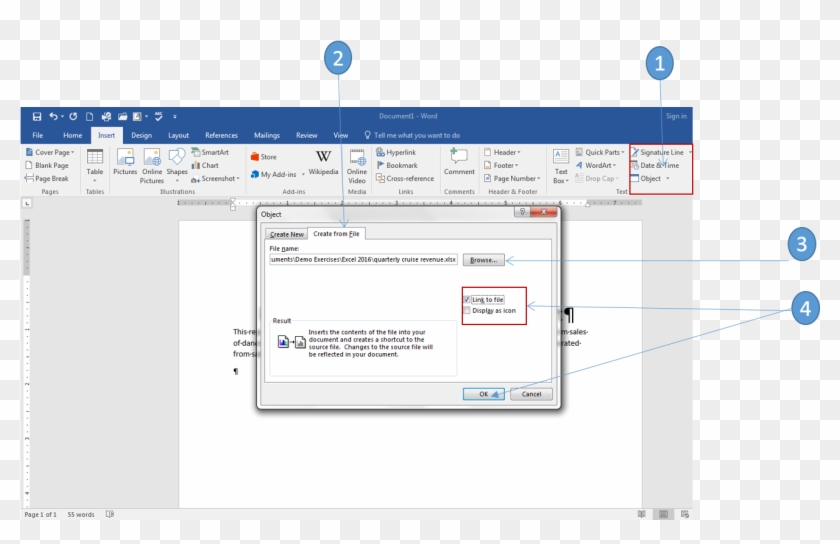Open the Page Number dropdown
Viewport: 840px width, 544px height.
pyautogui.click(x=538, y=178)
